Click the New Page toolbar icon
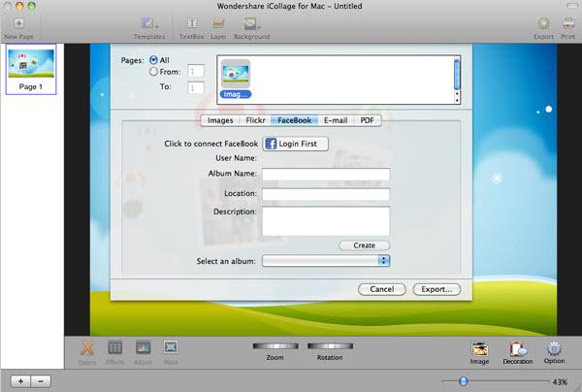 (18, 23)
